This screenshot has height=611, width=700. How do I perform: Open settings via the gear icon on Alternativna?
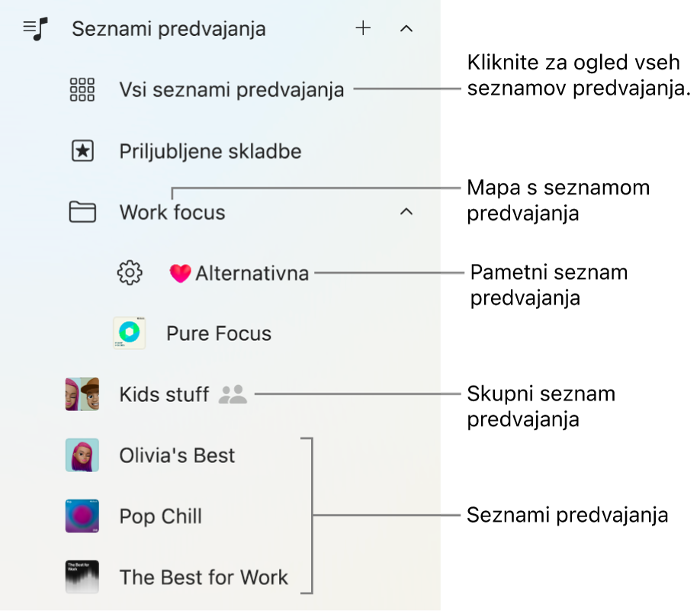130,272
